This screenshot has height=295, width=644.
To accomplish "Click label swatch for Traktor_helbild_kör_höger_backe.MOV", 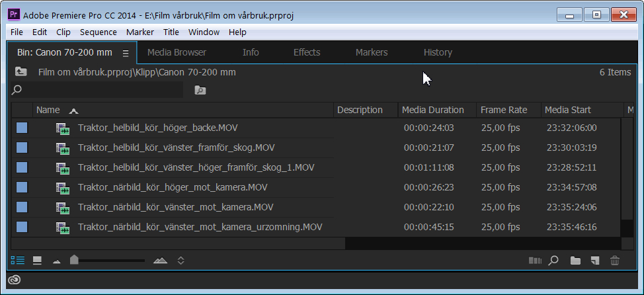I will click(22, 128).
